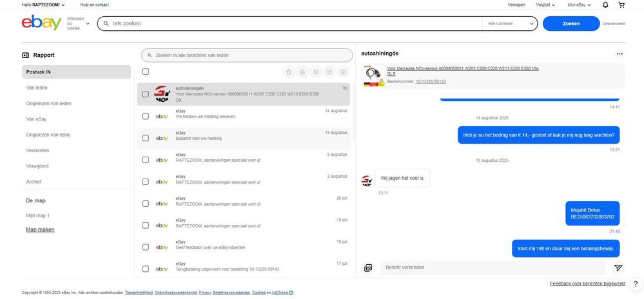Select checkbox for 'Bedankt voor uw melding'

[x=146, y=138]
